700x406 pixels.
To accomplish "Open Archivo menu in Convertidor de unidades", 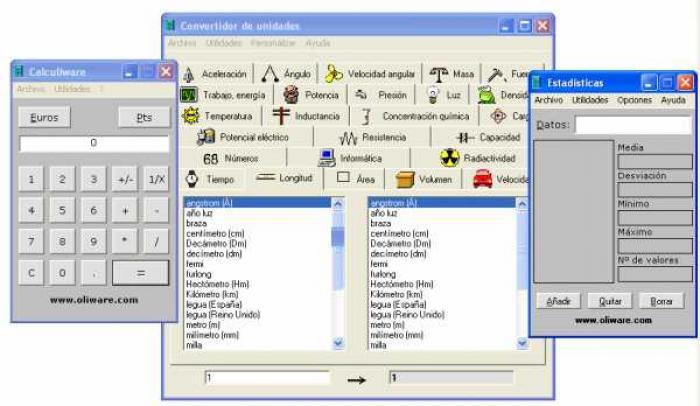I will click(x=182, y=43).
